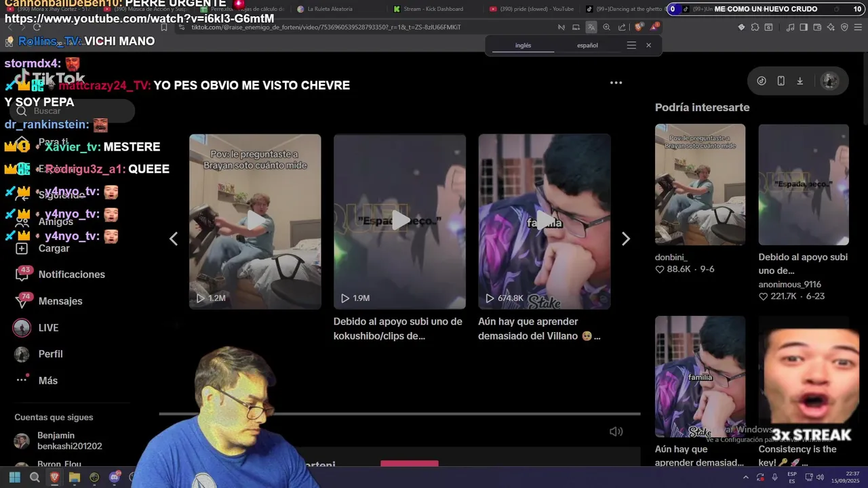Switch to Stream - Kick Dashboard tab
Image resolution: width=868 pixels, height=488 pixels.
433,9
